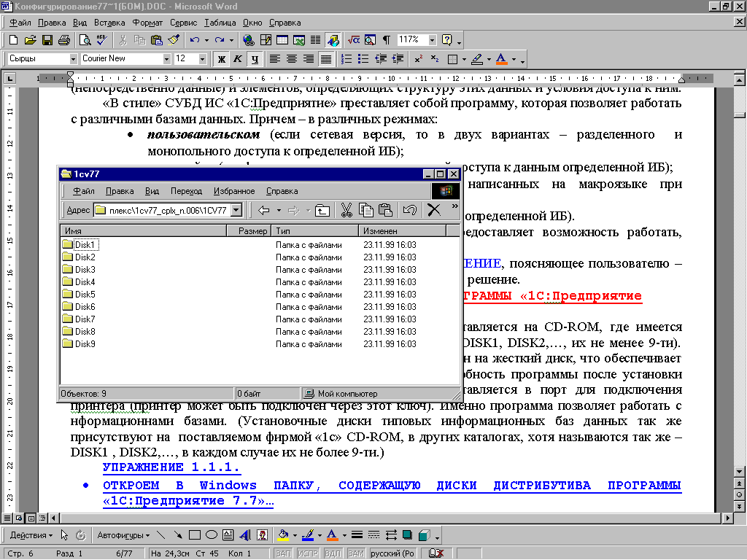Toggle Italic К formatting button

tap(238, 59)
